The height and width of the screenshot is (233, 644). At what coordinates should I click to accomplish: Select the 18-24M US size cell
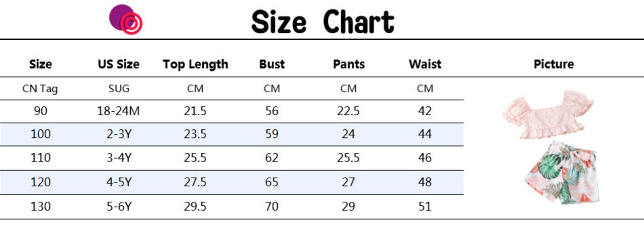pos(119,111)
